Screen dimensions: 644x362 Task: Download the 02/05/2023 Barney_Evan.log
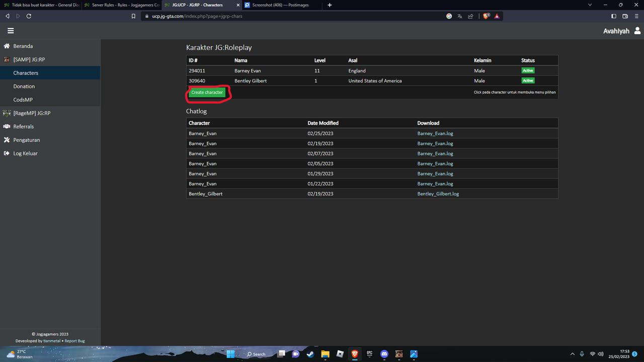(435, 163)
